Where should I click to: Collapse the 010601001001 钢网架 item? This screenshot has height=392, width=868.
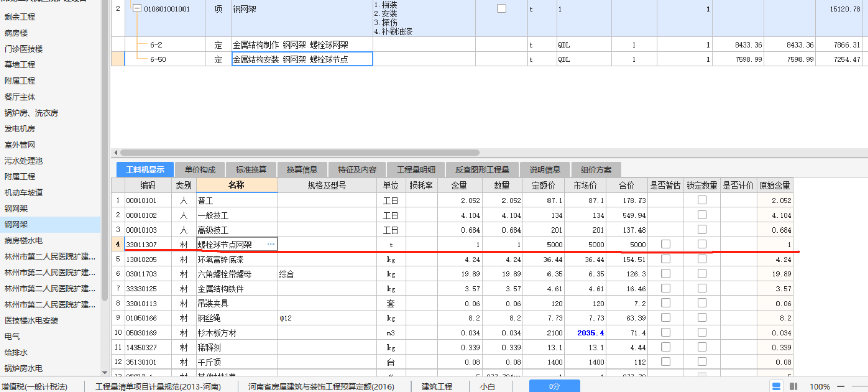[136, 9]
